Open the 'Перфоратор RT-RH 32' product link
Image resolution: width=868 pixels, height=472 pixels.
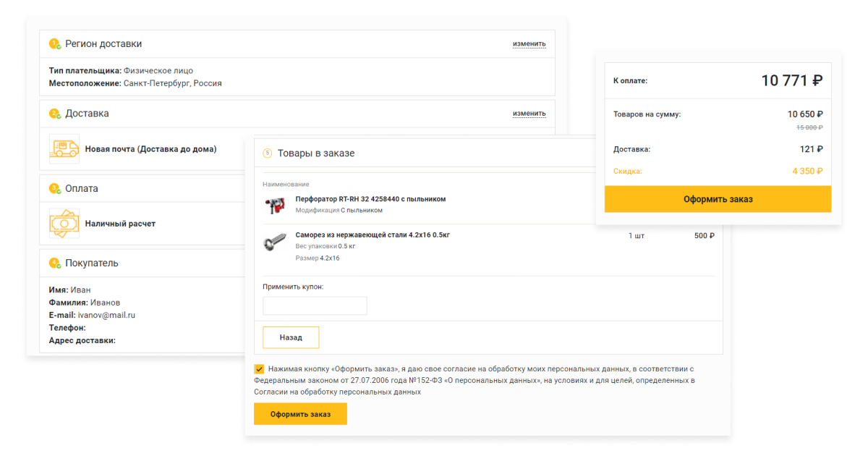coord(370,199)
